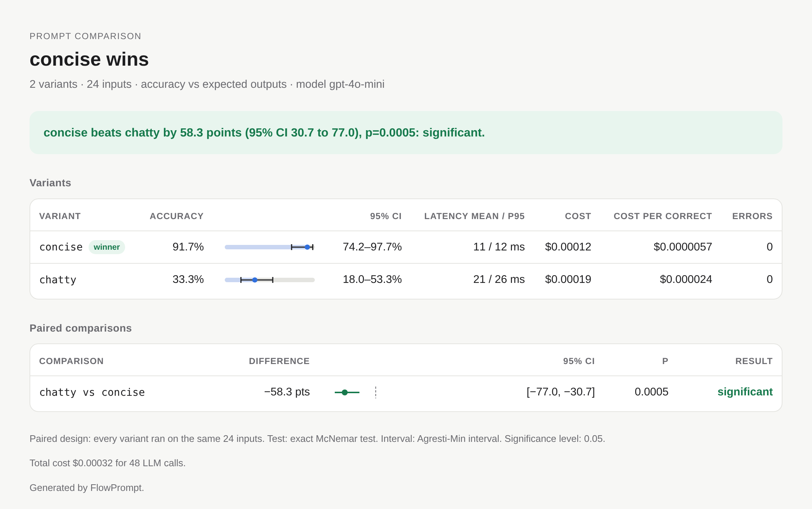The height and width of the screenshot is (509, 812).
Task: Click the 'Generated by FlowPrompt' footer text
Action: click(87, 488)
